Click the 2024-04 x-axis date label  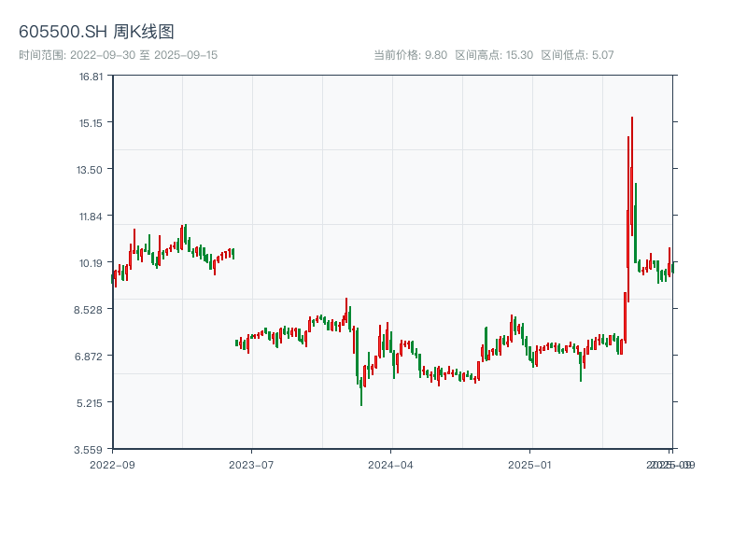pos(391,464)
